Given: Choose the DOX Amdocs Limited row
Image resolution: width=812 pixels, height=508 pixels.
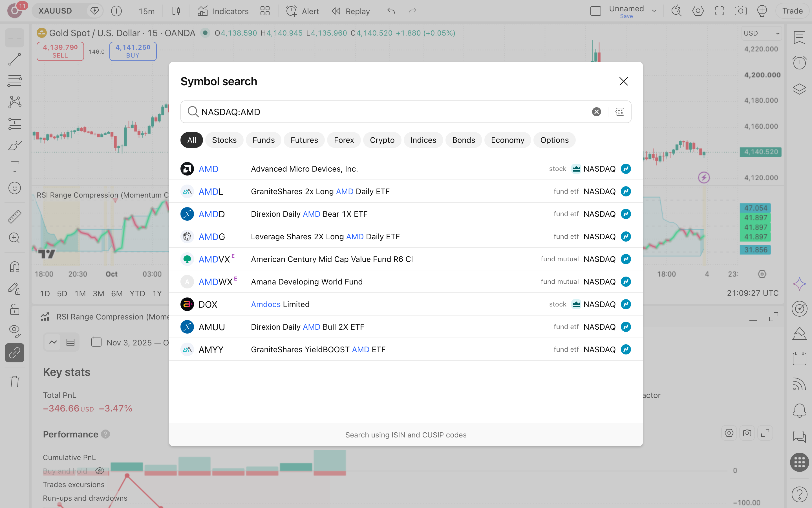Looking at the screenshot, I should click(x=406, y=305).
